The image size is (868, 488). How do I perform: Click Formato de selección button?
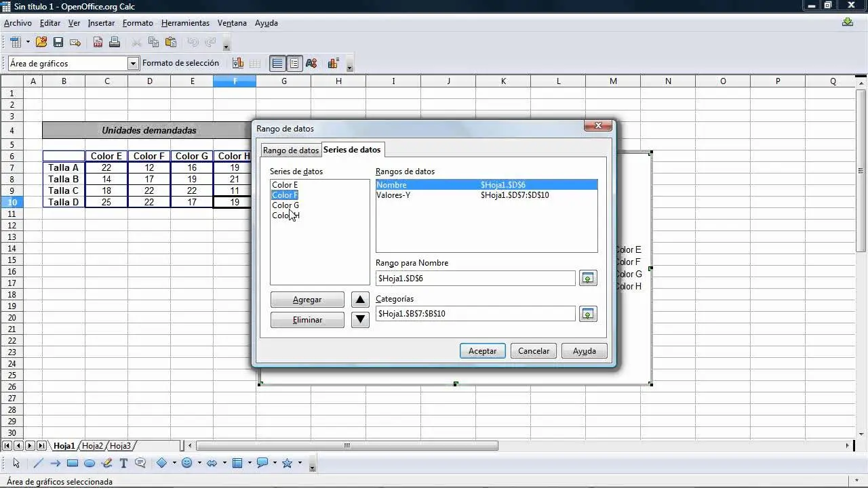pos(180,63)
